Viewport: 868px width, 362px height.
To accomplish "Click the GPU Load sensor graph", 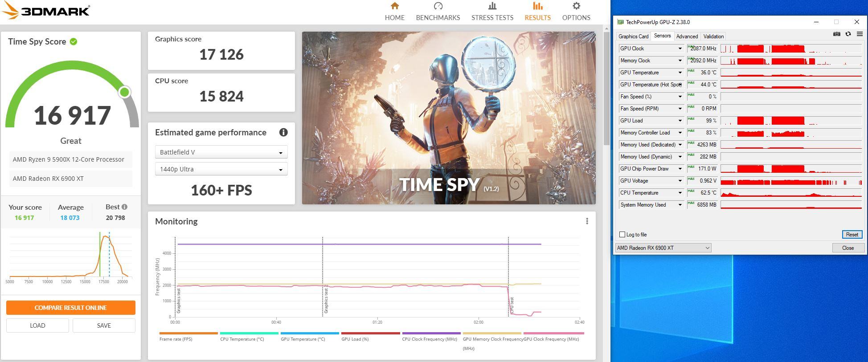I will 791,121.
